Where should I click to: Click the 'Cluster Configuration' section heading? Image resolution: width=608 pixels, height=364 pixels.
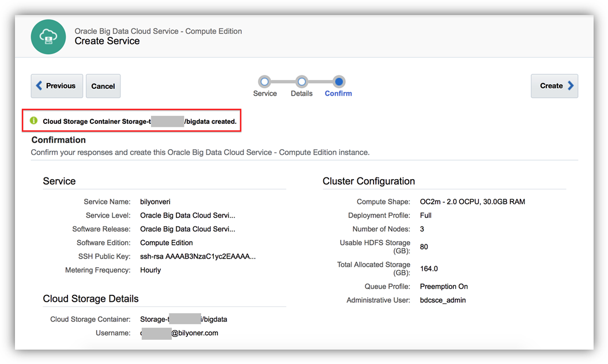pos(369,181)
